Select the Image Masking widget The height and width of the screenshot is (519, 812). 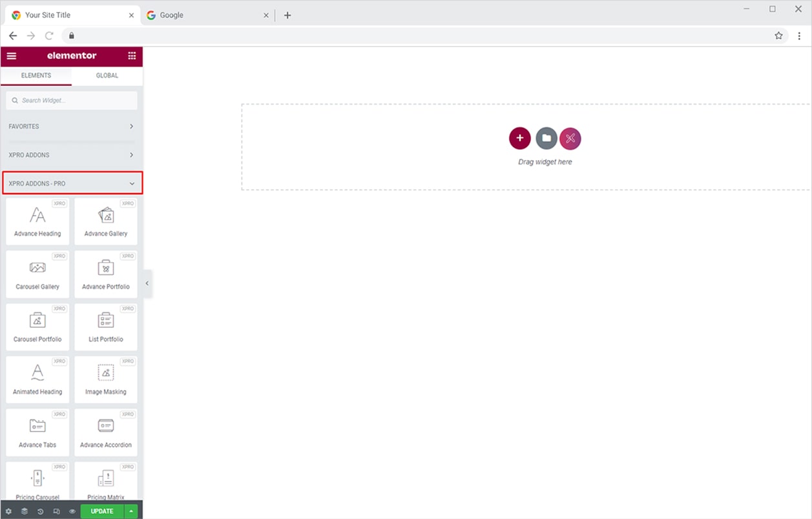[106, 380]
